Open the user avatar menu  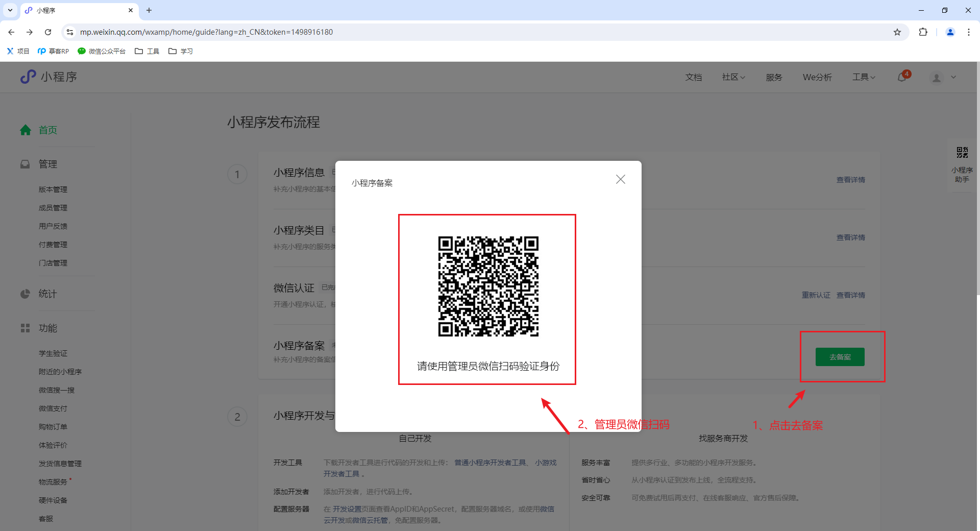936,78
